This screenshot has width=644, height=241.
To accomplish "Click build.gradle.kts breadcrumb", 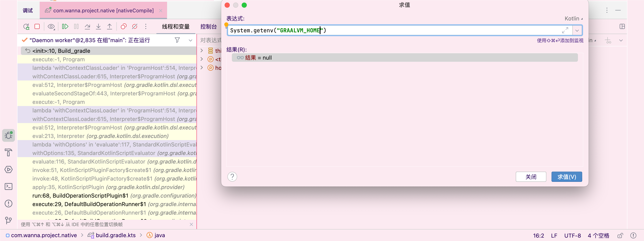I will (x=112, y=235).
